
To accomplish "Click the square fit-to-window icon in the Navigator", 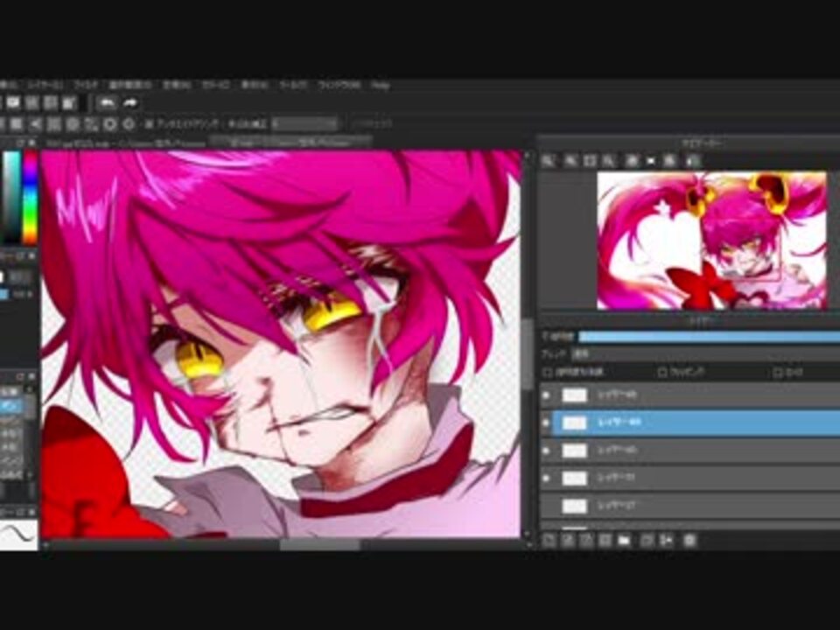I will click(590, 160).
